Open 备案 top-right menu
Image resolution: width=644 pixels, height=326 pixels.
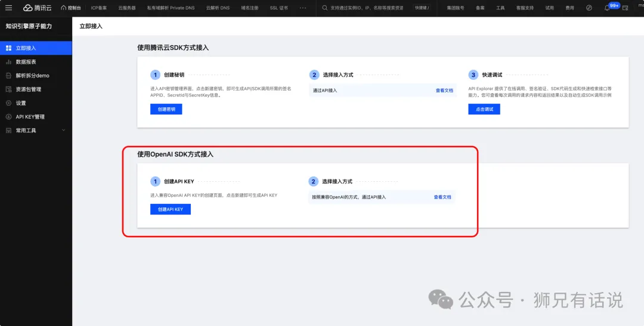tap(479, 8)
